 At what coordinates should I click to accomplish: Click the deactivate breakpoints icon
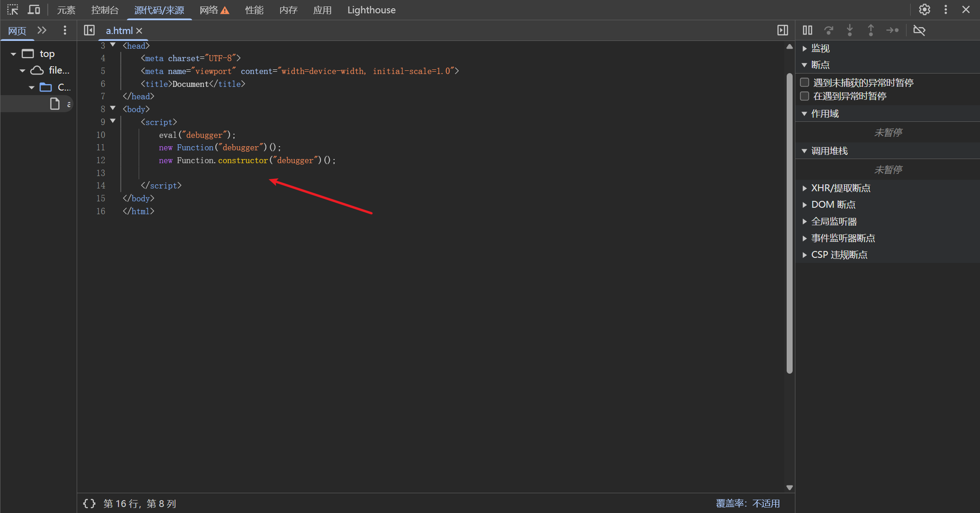(919, 30)
